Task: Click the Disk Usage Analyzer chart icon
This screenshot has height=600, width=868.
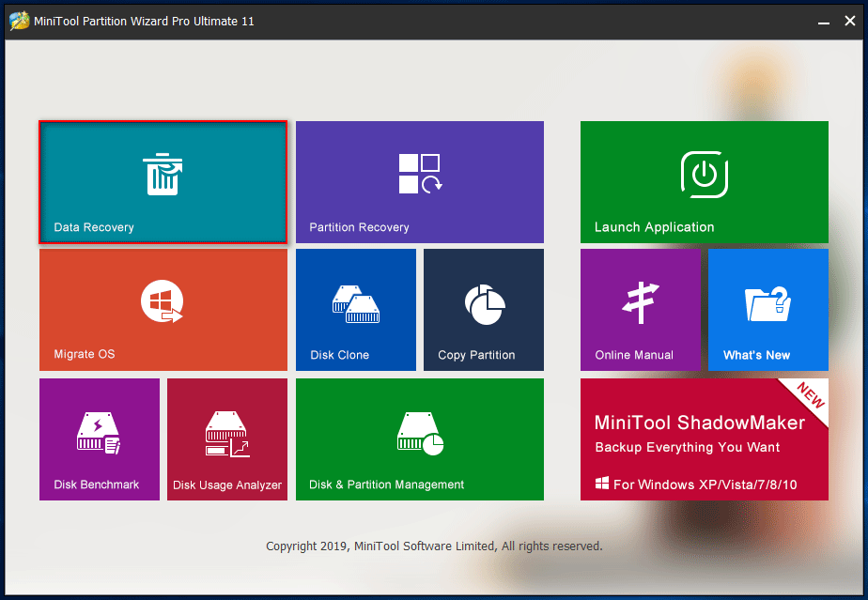Action: [x=227, y=434]
